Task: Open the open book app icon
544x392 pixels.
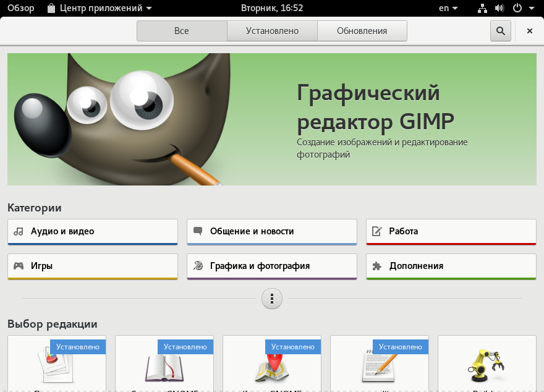Action: (x=164, y=368)
